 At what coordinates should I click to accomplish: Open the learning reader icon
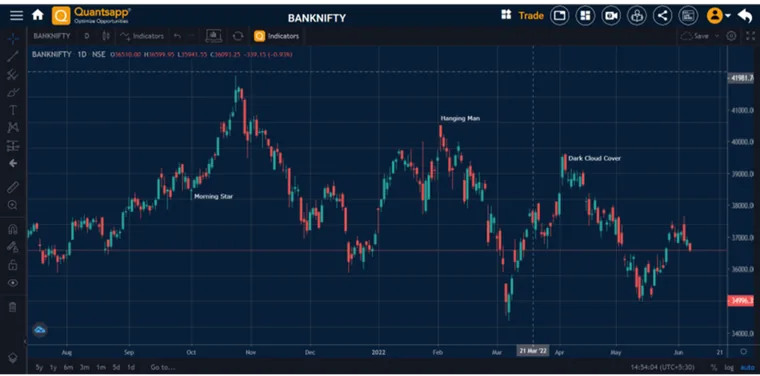click(x=637, y=16)
